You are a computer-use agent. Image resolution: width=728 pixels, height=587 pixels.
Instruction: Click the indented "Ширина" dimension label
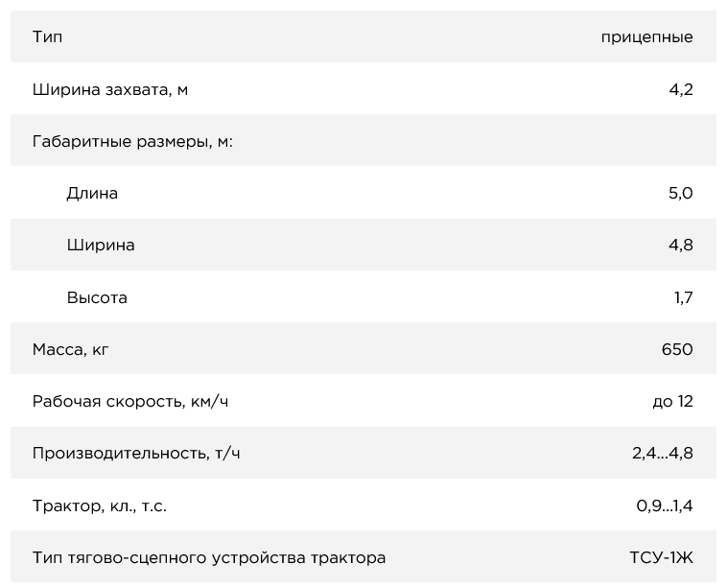[101, 246]
